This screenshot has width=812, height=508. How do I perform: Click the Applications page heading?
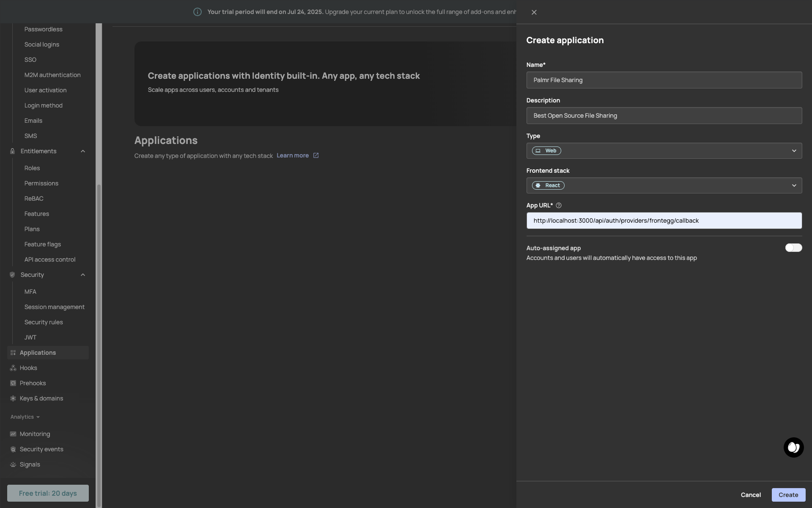(166, 140)
